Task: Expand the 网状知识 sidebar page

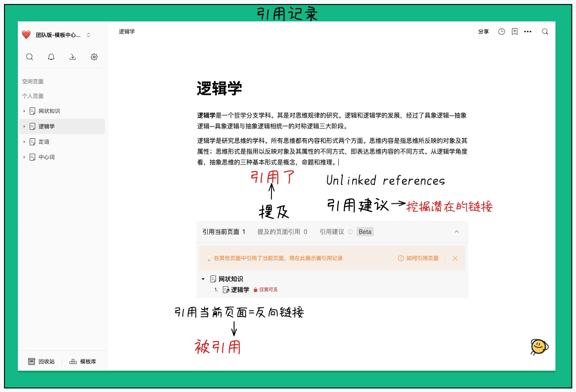Action: click(x=24, y=111)
